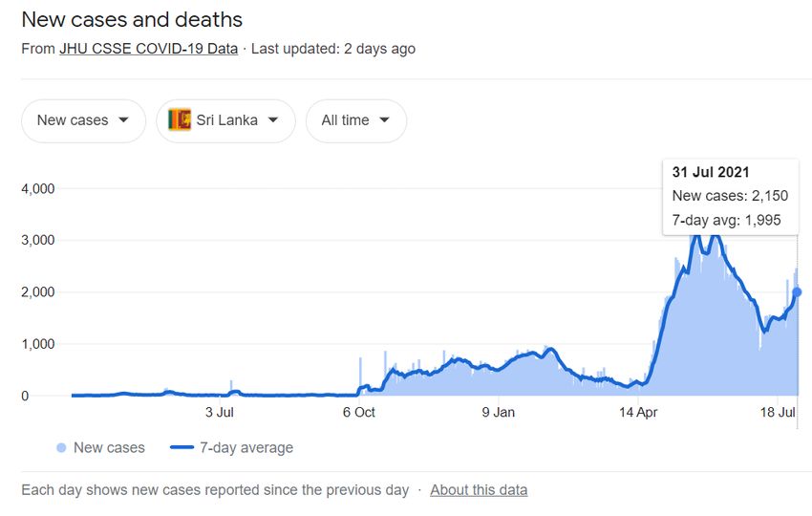The height and width of the screenshot is (516, 812).
Task: Open the JHU CSSE COVID-19 Data link
Action: tap(149, 49)
